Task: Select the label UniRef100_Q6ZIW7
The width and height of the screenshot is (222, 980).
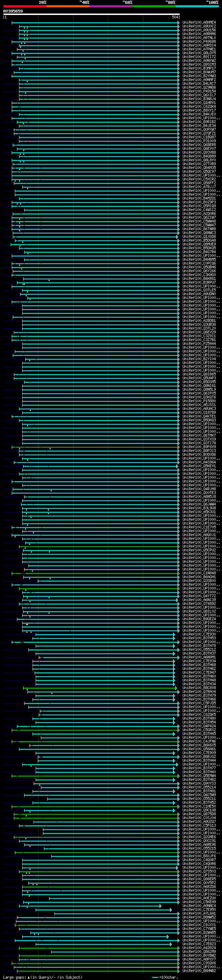Action: click(x=199, y=218)
